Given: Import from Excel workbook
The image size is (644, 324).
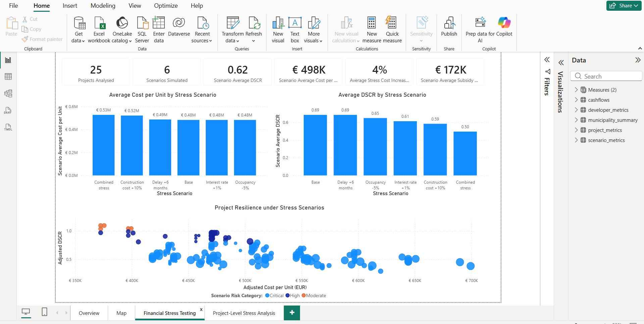Looking at the screenshot, I should (x=99, y=30).
